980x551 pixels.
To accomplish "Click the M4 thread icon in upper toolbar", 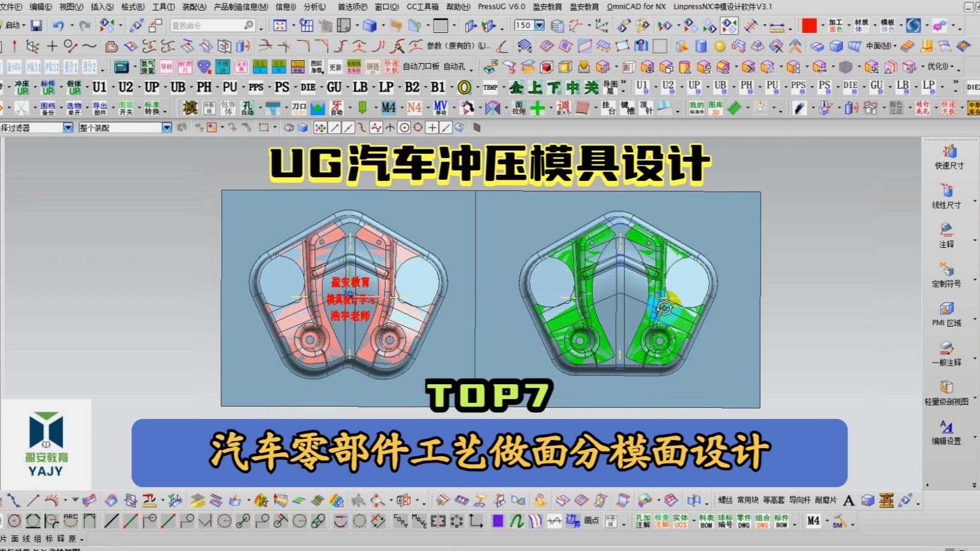I will point(388,108).
